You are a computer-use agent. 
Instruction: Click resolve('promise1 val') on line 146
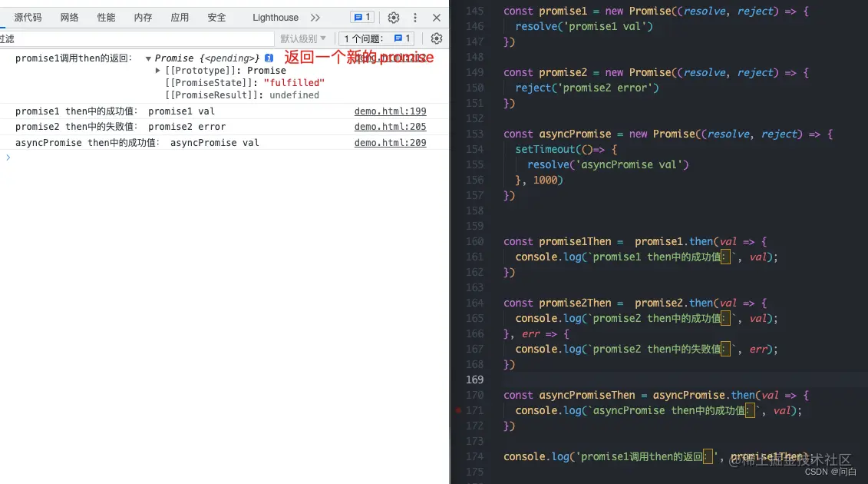pos(584,26)
